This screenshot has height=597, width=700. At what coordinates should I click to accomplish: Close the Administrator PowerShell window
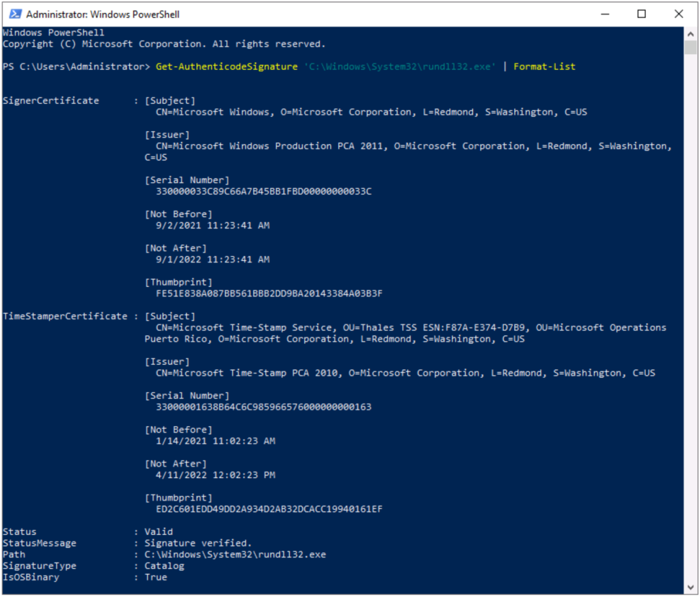[x=678, y=14]
